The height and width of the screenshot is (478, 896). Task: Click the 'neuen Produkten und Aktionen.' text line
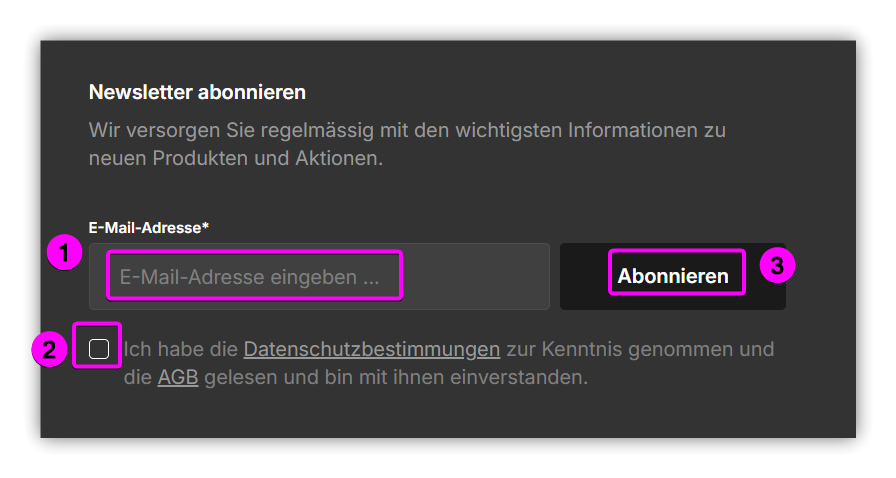[235, 159]
